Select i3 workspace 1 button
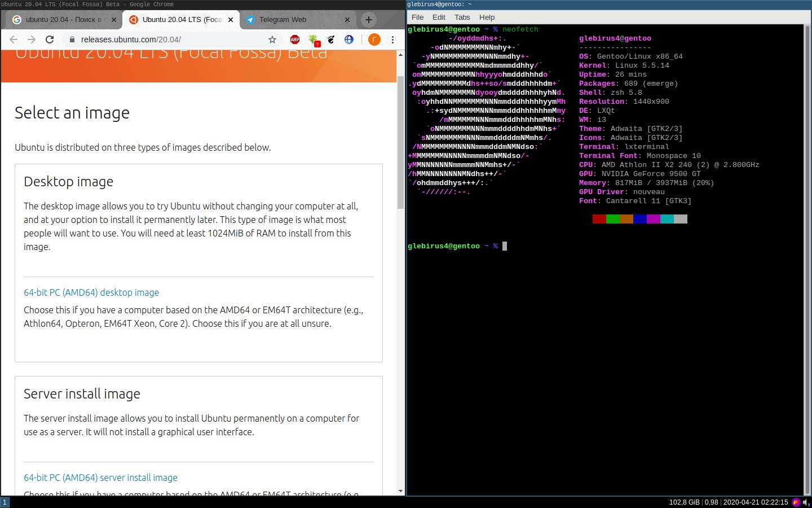 [x=5, y=502]
